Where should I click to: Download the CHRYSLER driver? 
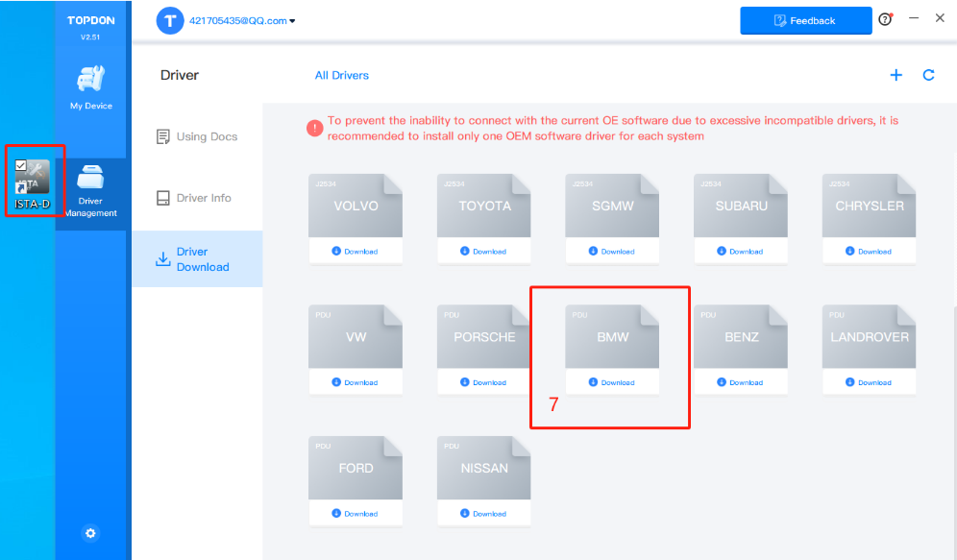(870, 252)
